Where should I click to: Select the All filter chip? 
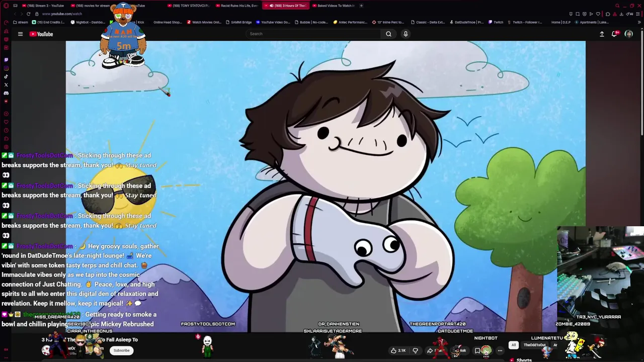[514, 345]
